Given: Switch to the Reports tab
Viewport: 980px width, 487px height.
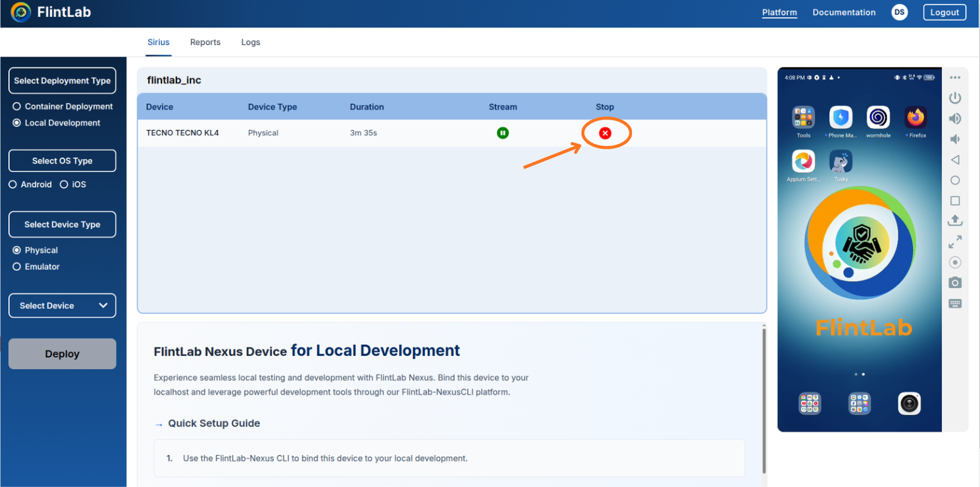Looking at the screenshot, I should 205,42.
